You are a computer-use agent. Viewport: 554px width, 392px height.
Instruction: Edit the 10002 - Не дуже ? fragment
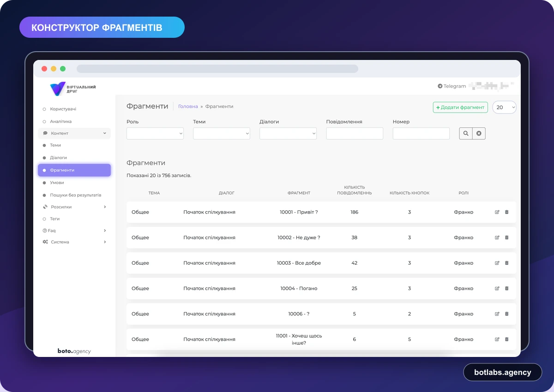pyautogui.click(x=497, y=238)
